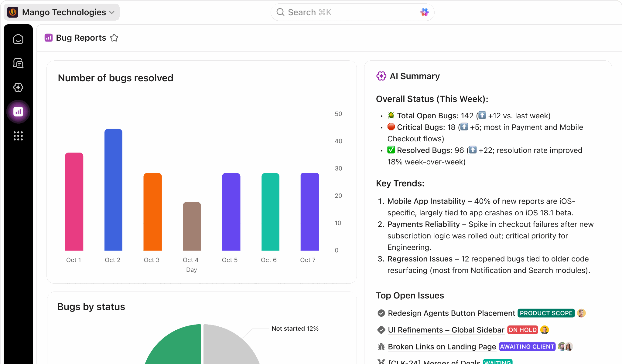The image size is (622, 364).
Task: Open Broken Links on Landing Page task
Action: coord(442,346)
